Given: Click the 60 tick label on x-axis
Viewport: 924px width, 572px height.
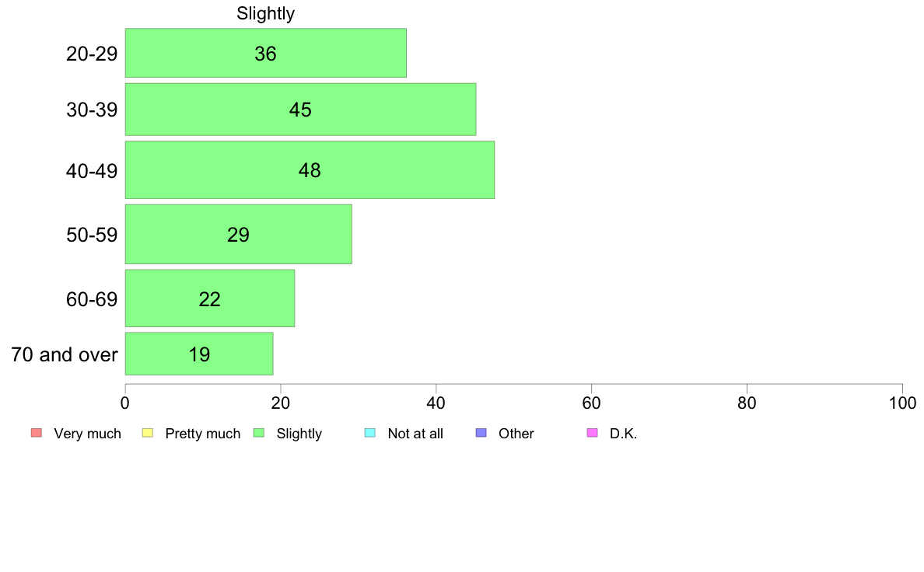Looking at the screenshot, I should click(592, 403).
